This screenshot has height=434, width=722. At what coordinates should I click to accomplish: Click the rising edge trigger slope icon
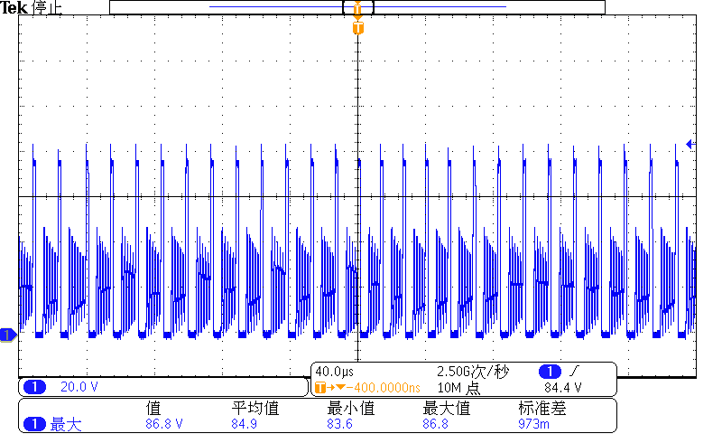coord(574,370)
